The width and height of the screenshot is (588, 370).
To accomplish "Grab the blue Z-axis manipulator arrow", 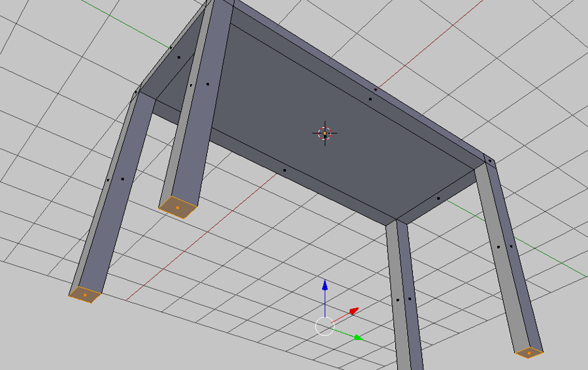I will coord(325,285).
